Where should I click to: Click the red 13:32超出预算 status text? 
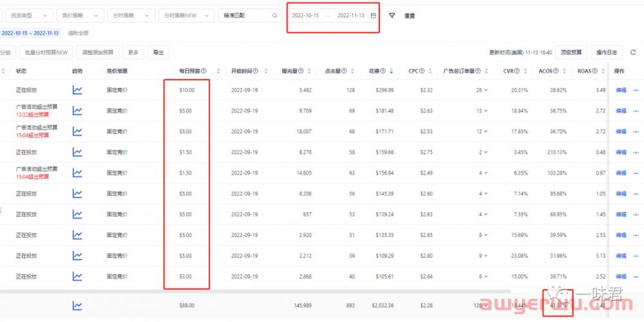pos(32,115)
